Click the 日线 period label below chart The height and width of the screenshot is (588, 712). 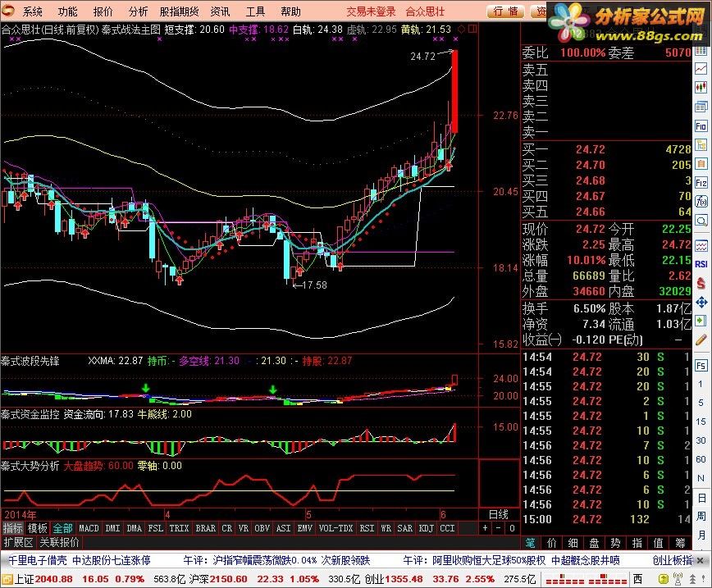(498, 514)
